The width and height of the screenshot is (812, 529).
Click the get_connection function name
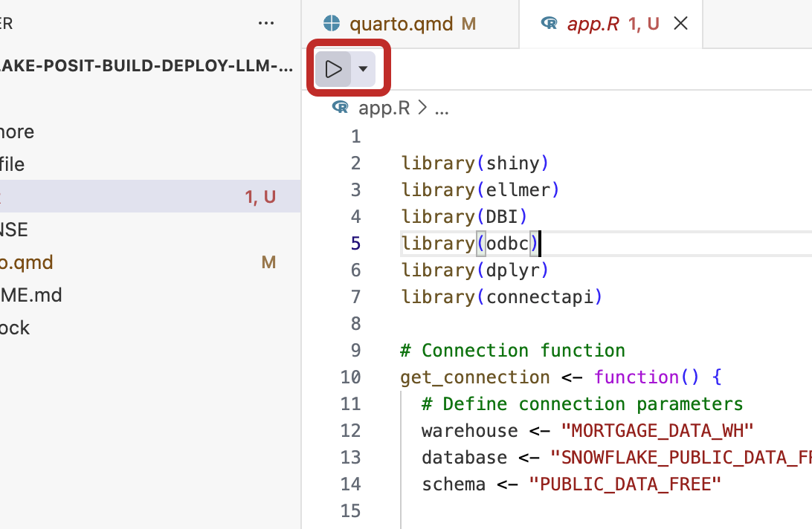[x=474, y=377]
